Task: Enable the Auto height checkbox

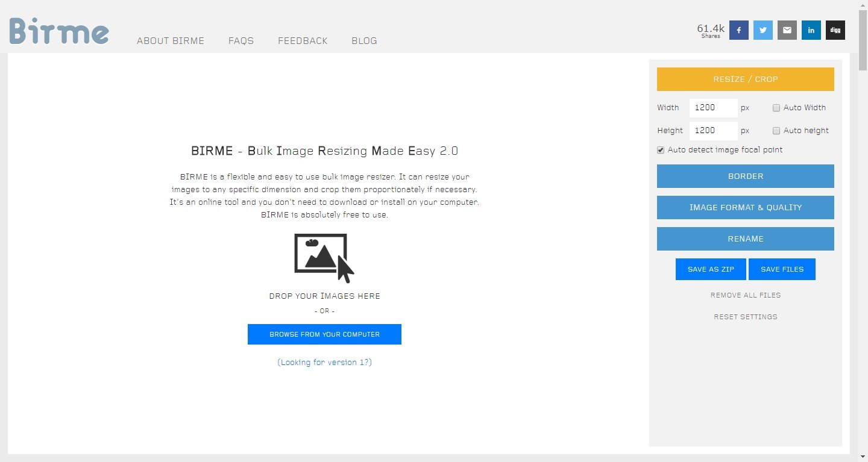Action: [776, 131]
